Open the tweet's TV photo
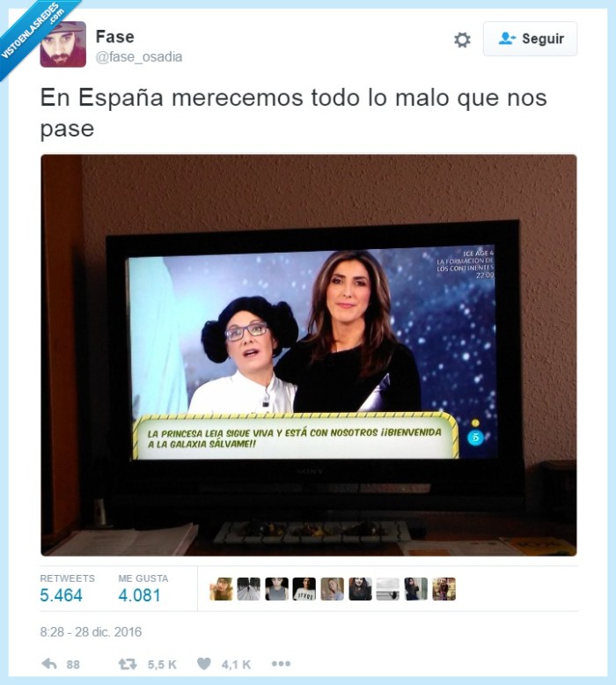Screen dimensions: 616x685 click(309, 355)
